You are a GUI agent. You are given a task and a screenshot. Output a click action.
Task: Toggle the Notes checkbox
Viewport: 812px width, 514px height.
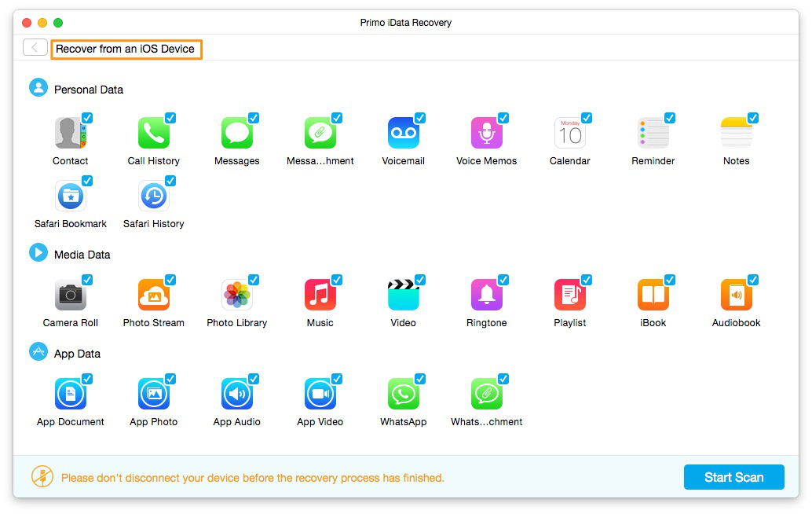753,118
